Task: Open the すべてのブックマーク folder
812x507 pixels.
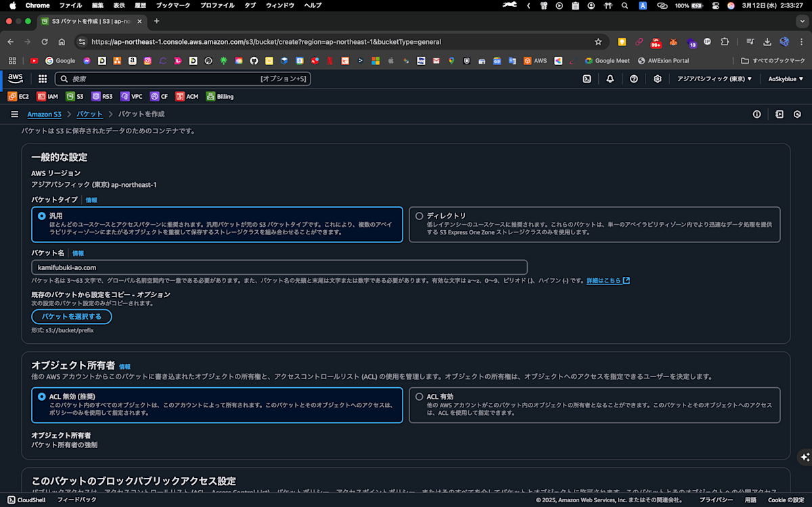Action: (773, 61)
